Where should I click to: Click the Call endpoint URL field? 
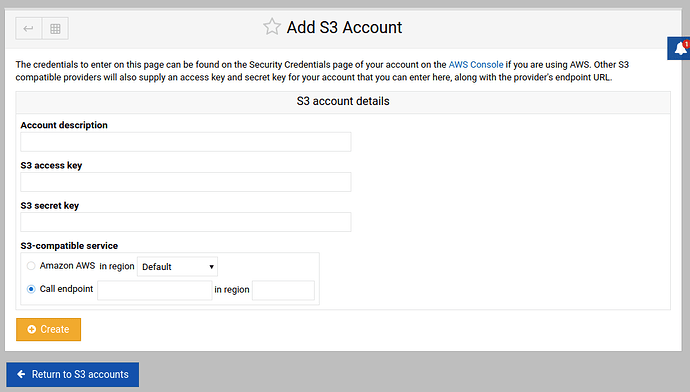point(154,290)
